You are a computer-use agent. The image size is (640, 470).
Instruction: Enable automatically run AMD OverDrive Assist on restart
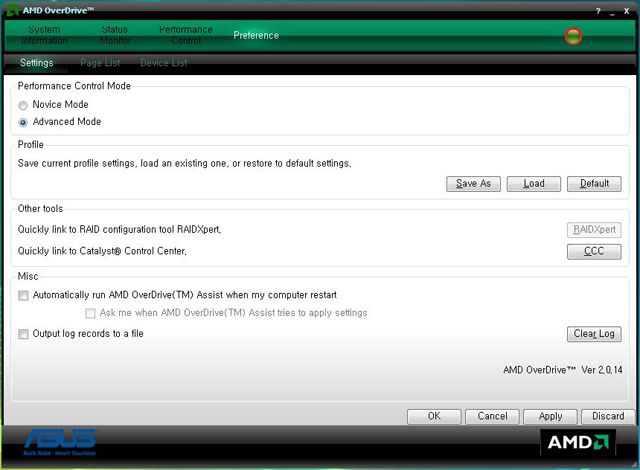coord(23,295)
